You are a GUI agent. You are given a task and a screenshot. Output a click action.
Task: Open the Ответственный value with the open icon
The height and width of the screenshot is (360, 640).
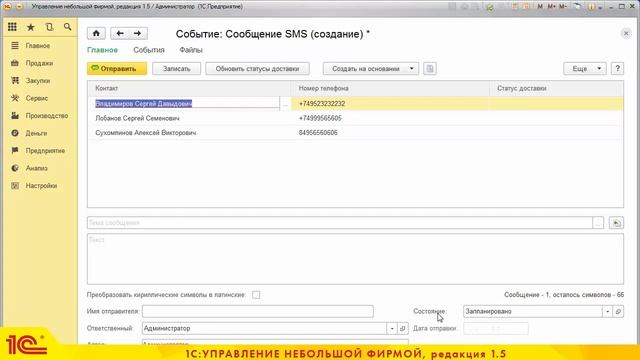[x=403, y=328]
